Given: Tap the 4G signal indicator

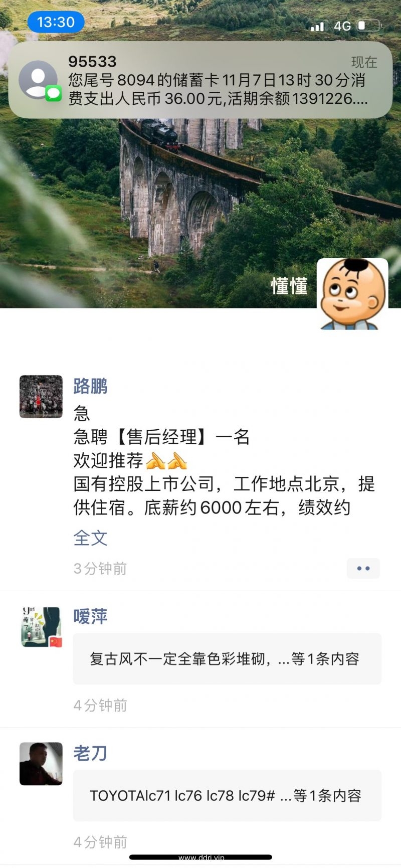Looking at the screenshot, I should pyautogui.click(x=342, y=26).
